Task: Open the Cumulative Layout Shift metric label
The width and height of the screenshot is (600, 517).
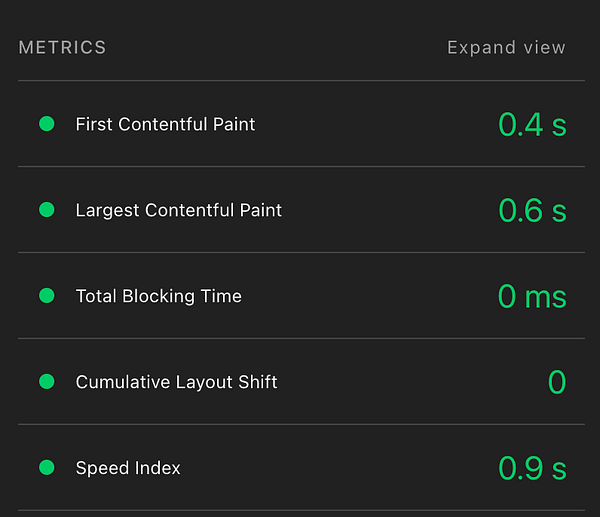Action: pos(176,382)
